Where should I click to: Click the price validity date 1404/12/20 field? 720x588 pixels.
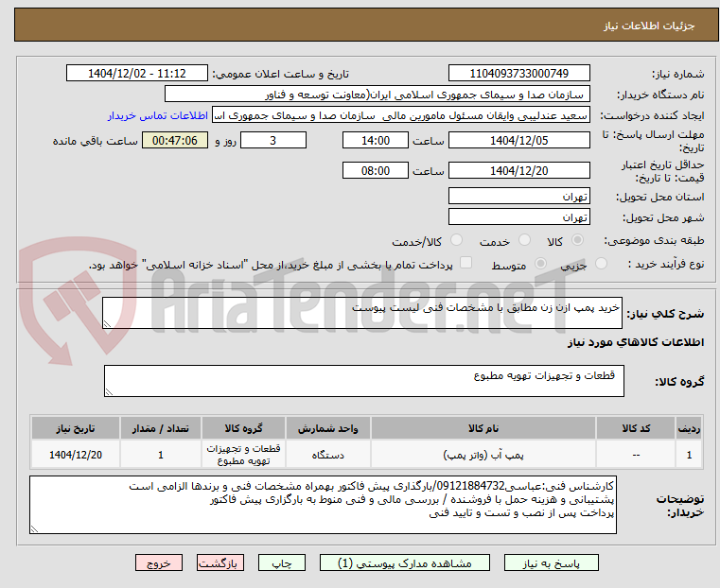click(518, 170)
